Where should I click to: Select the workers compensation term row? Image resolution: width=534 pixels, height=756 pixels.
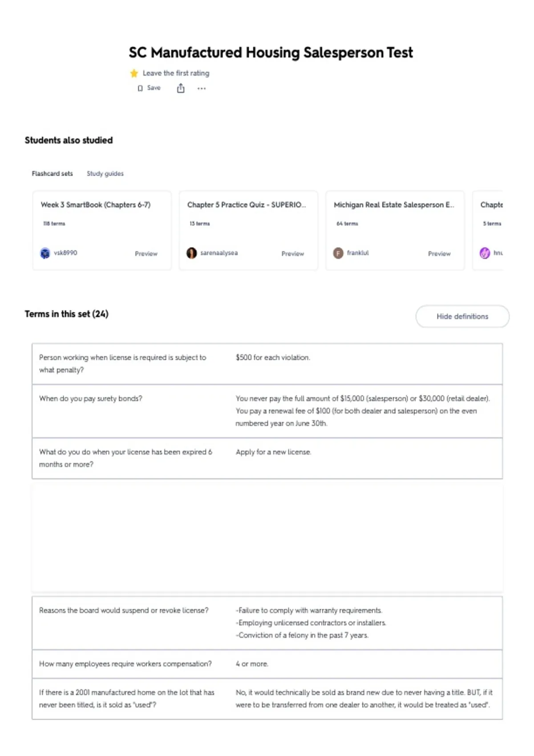267,664
